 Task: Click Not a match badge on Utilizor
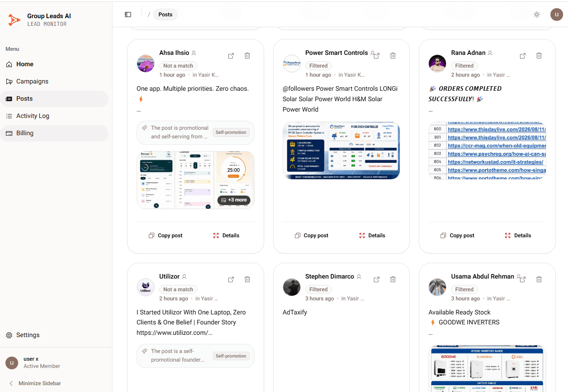click(178, 289)
